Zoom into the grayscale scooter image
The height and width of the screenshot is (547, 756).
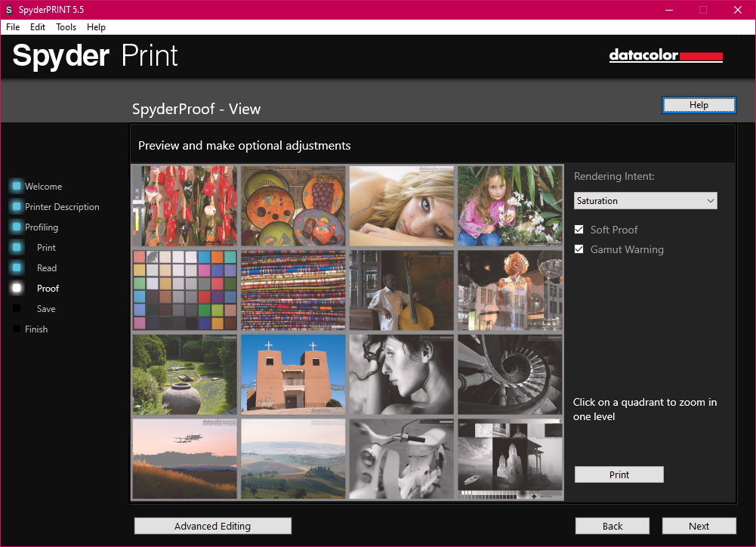pos(402,459)
